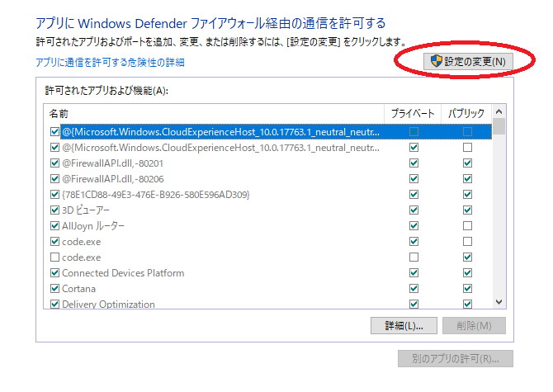Click the プライベート column header
Image resolution: width=553 pixels, height=392 pixels.
(x=413, y=114)
